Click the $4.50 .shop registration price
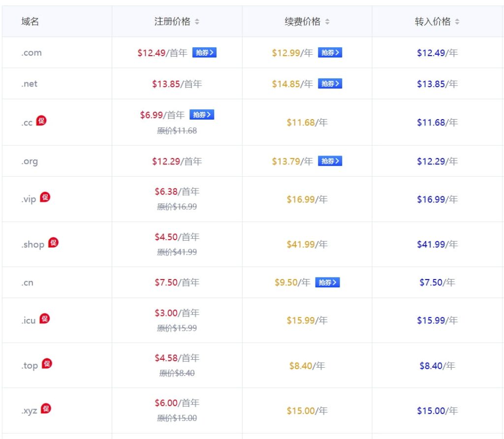This screenshot has width=504, height=439. click(x=166, y=237)
